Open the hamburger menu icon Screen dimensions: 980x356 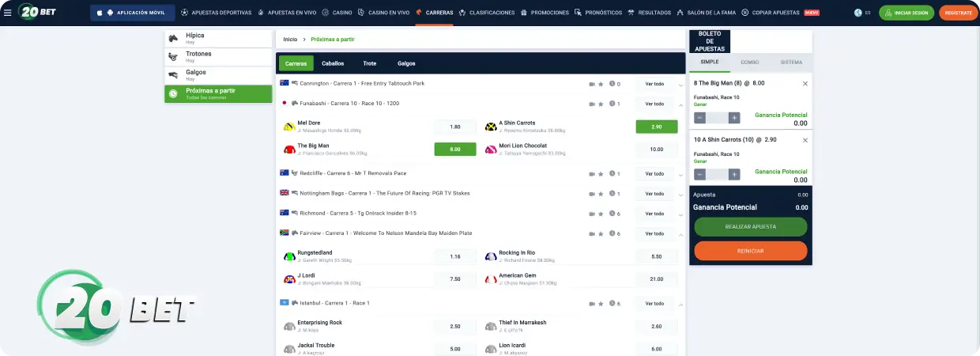click(8, 13)
